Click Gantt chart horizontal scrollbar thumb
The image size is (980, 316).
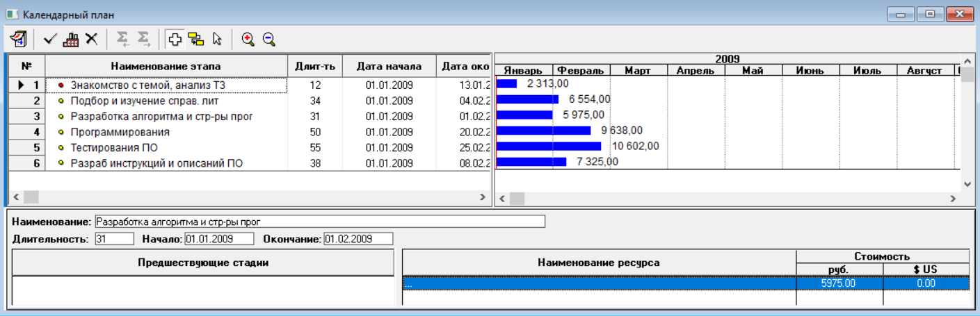[517, 199]
